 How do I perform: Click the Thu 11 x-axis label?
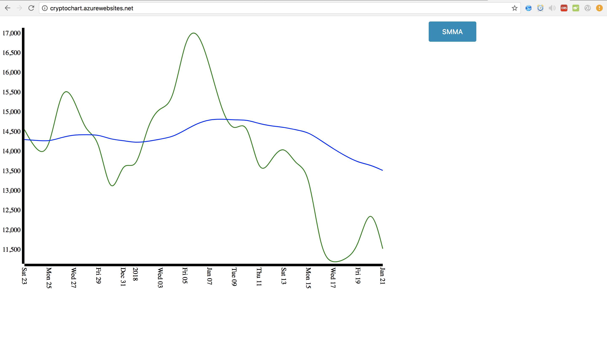coord(259,277)
